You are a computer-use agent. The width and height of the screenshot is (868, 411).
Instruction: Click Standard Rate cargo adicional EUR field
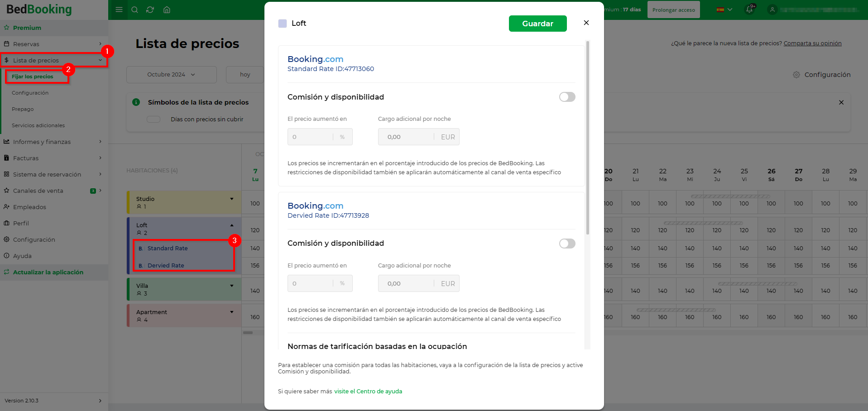418,137
